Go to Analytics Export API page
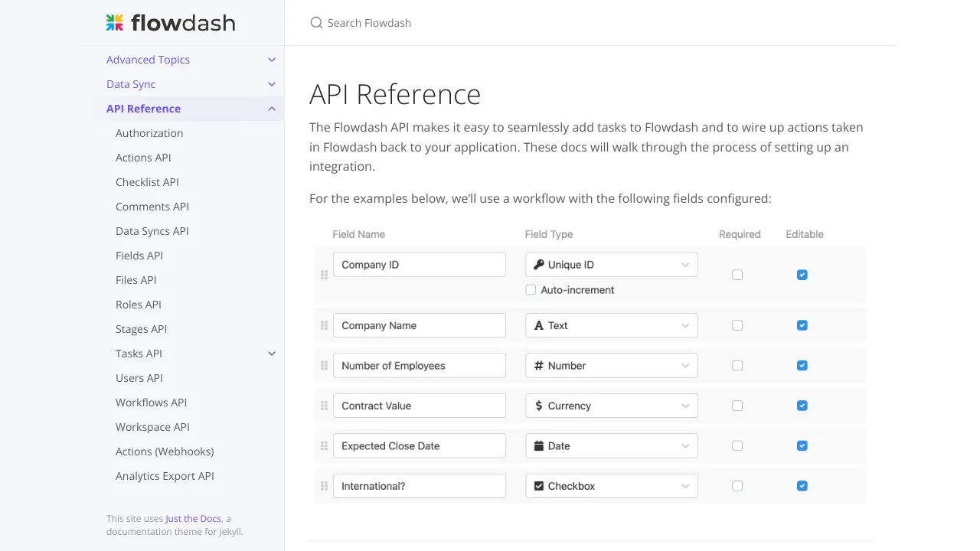Screen dimensions: 980x551 (165, 476)
